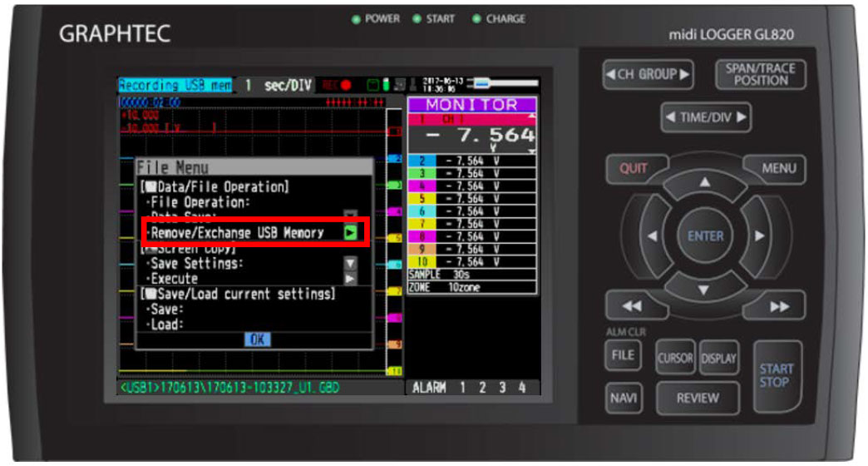The height and width of the screenshot is (466, 868).
Task: Click channel 2 blue swatch
Action: pyautogui.click(x=422, y=161)
